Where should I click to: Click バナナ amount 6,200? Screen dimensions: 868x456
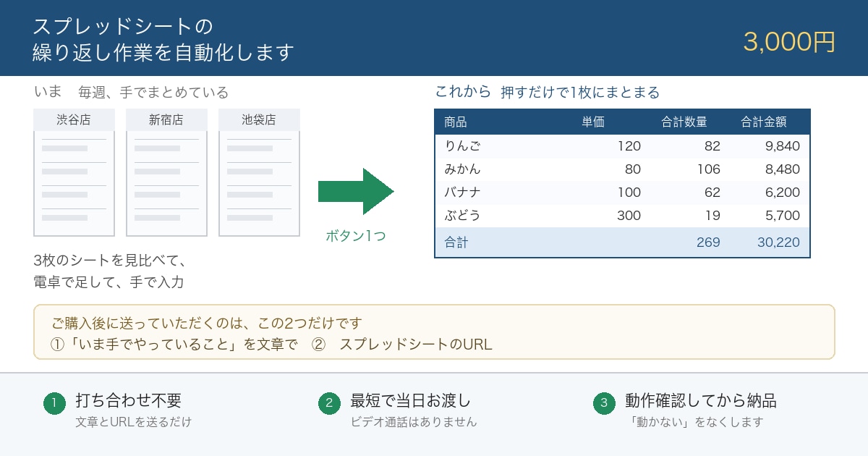[782, 193]
